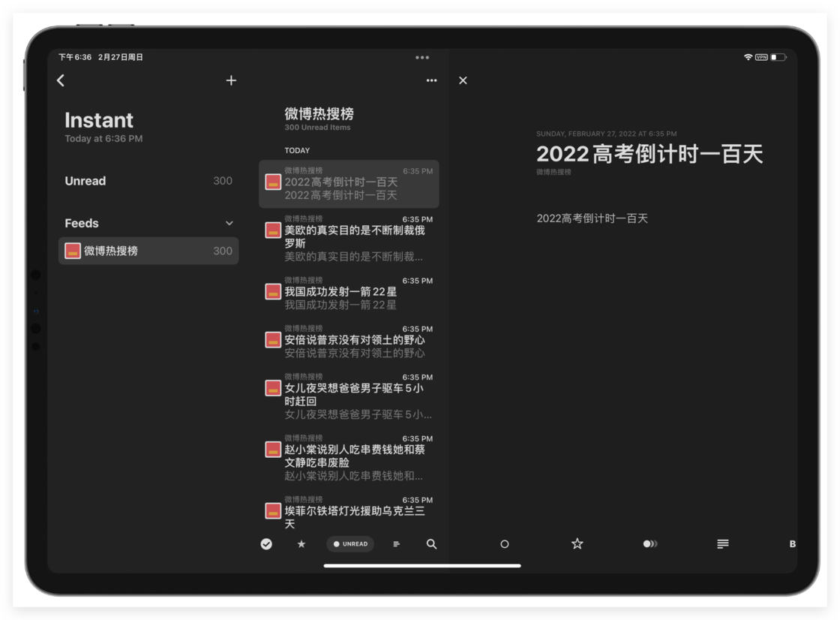840x620 pixels.
Task: Go back using the left chevron
Action: click(x=61, y=80)
